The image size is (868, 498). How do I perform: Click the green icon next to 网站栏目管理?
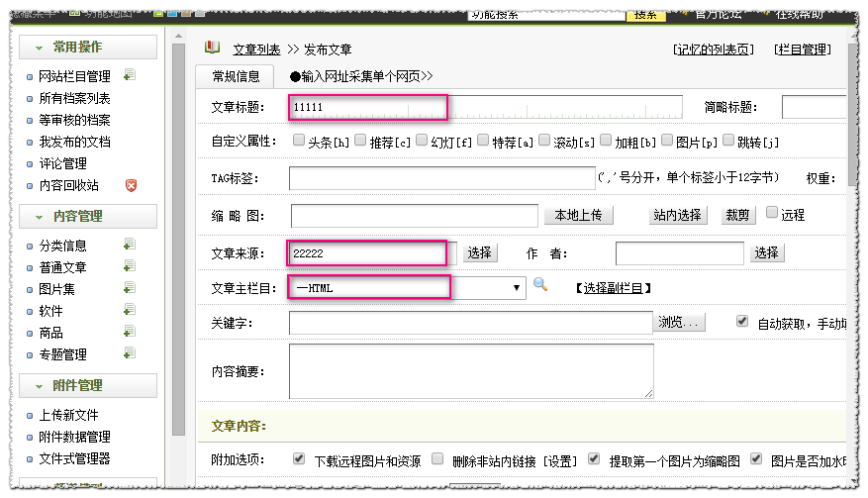coord(130,75)
